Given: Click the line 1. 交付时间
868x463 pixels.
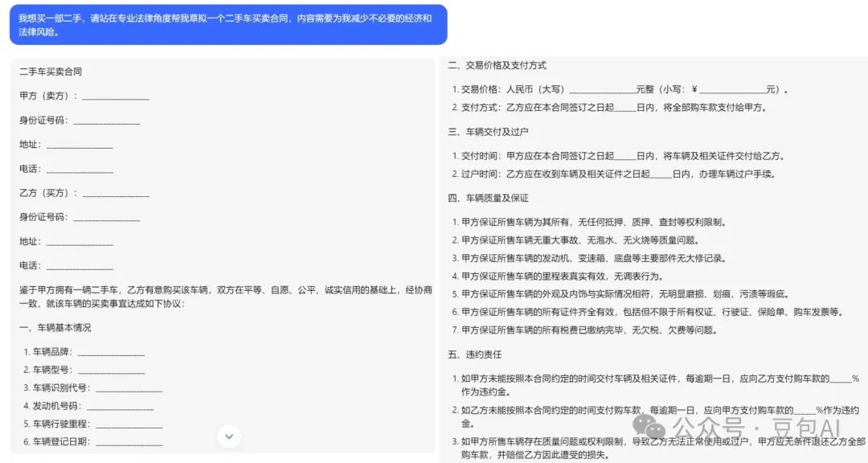Looking at the screenshot, I should click(x=618, y=156).
